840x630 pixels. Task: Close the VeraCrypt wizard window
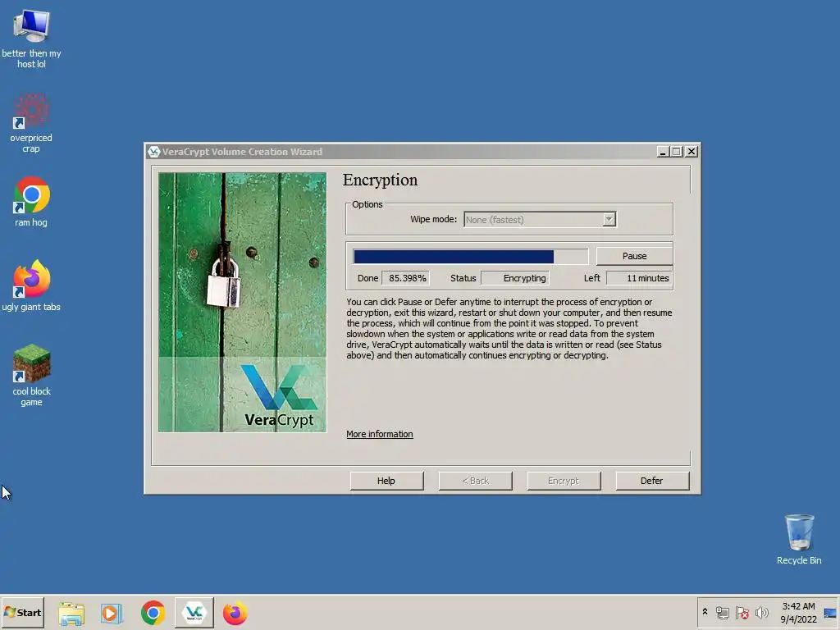pos(692,152)
